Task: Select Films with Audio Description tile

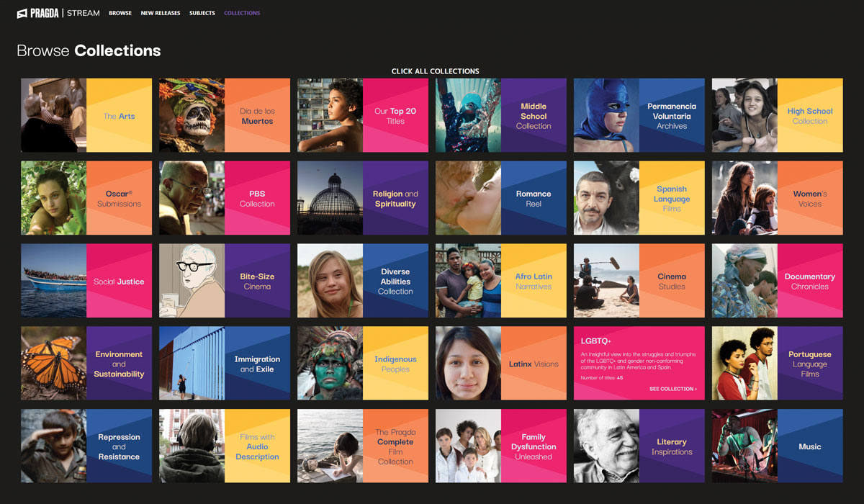Action: pyautogui.click(x=257, y=446)
